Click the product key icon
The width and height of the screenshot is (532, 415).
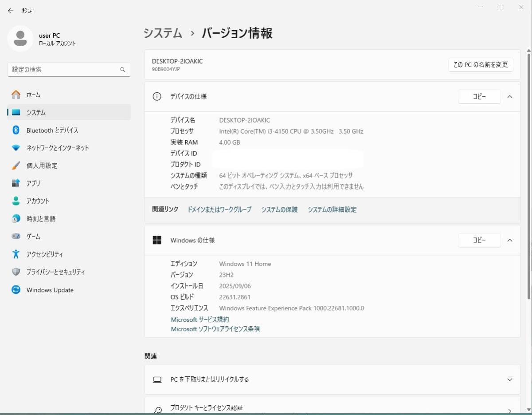[x=157, y=411]
